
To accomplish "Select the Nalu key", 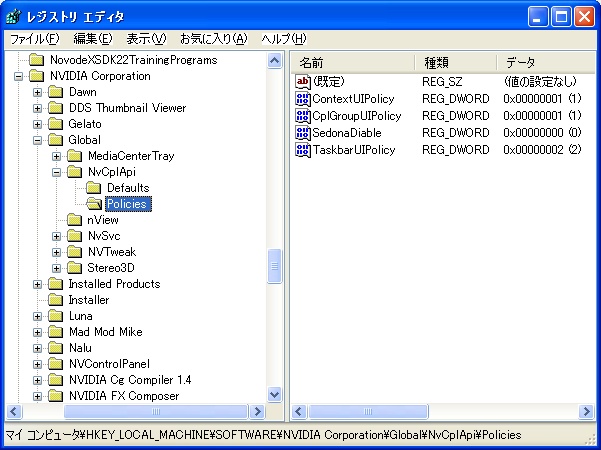I will click(80, 348).
